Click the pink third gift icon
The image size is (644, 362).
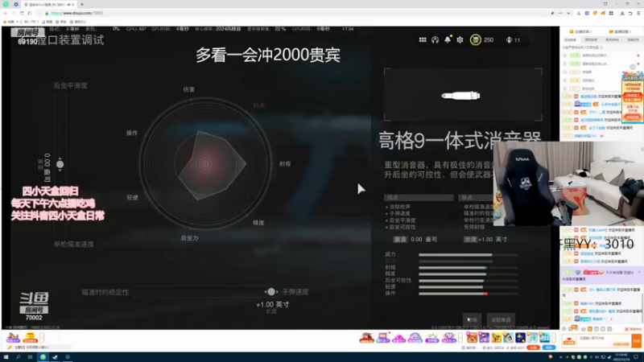click(x=398, y=338)
